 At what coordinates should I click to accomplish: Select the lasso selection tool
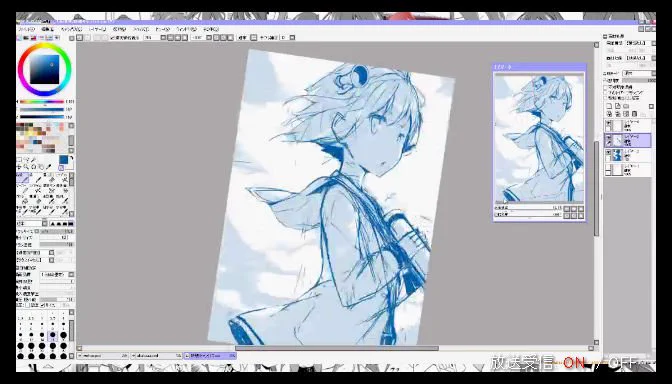27,159
